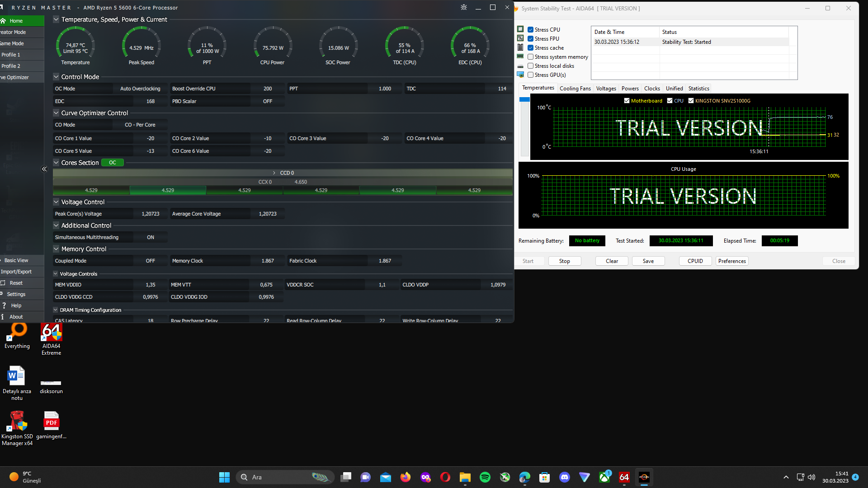
Task: Collapse the sidebar with double-chevron icon
Action: click(44, 169)
